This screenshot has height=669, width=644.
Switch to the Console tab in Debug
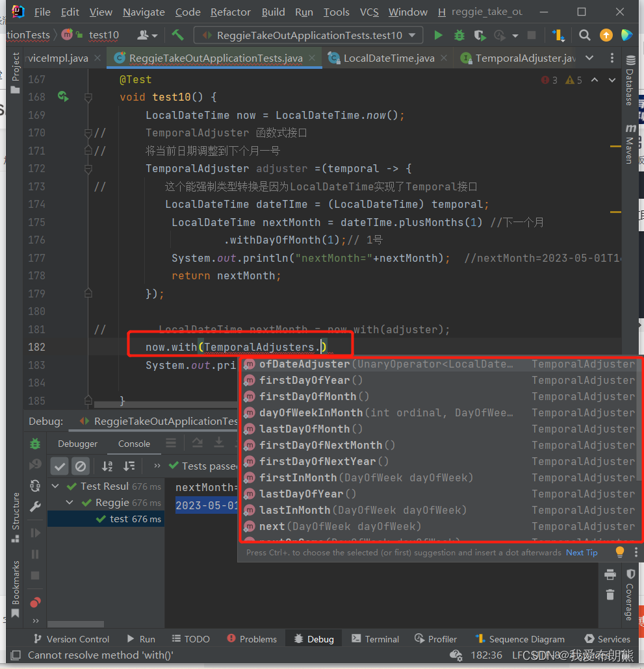pyautogui.click(x=134, y=444)
